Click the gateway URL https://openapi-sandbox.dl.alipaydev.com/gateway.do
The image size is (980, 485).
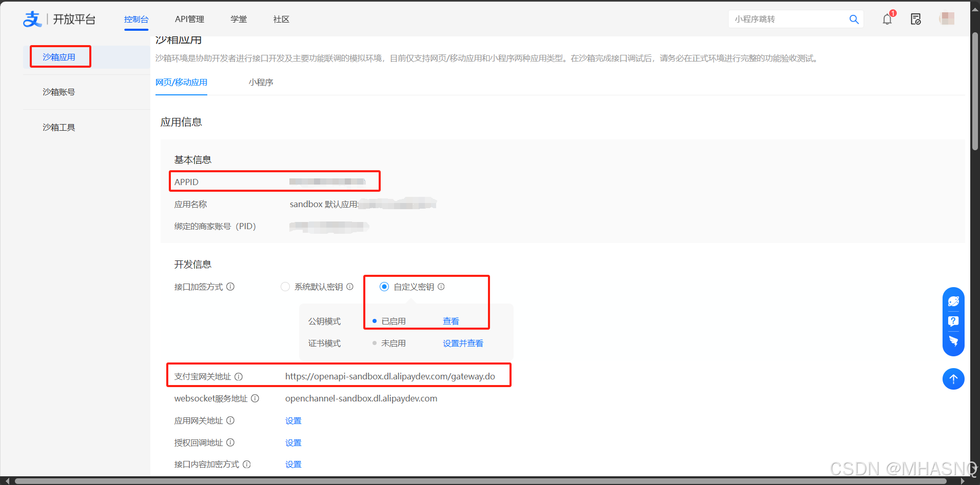click(390, 376)
